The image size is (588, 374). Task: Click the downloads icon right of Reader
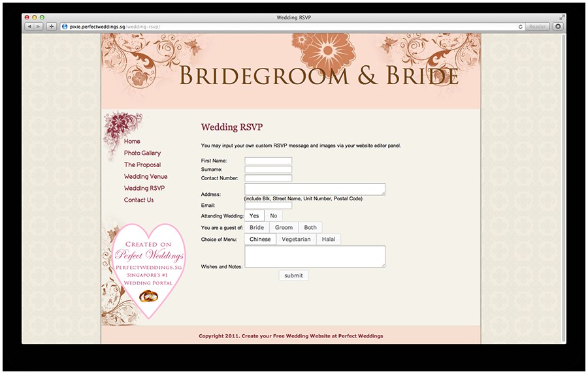tap(557, 27)
